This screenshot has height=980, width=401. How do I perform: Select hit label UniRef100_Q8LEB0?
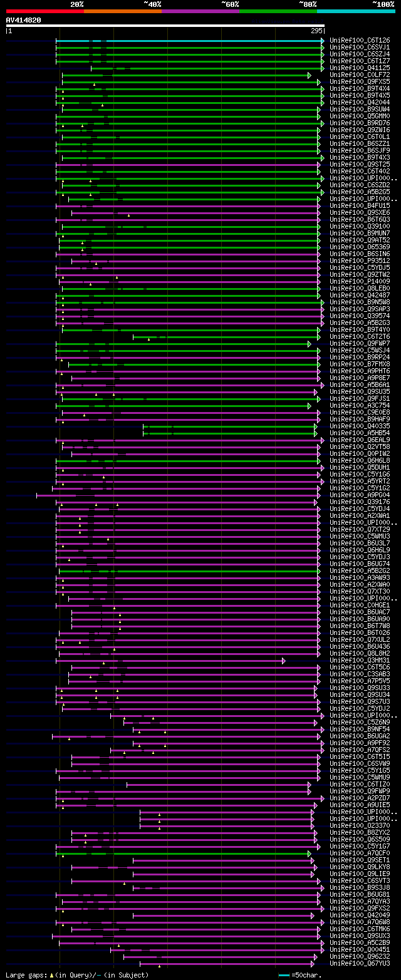(360, 288)
